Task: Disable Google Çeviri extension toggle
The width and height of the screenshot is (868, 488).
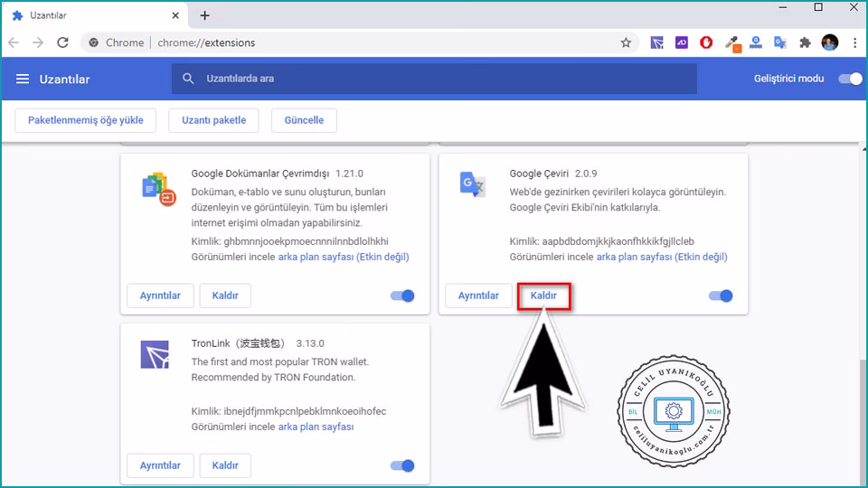Action: click(721, 296)
